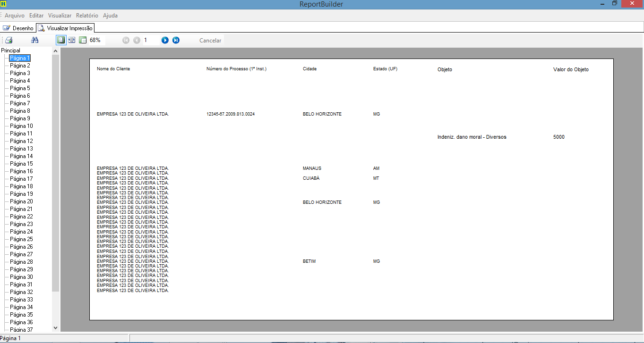Click the page number input field
The width and height of the screenshot is (644, 343).
150,40
